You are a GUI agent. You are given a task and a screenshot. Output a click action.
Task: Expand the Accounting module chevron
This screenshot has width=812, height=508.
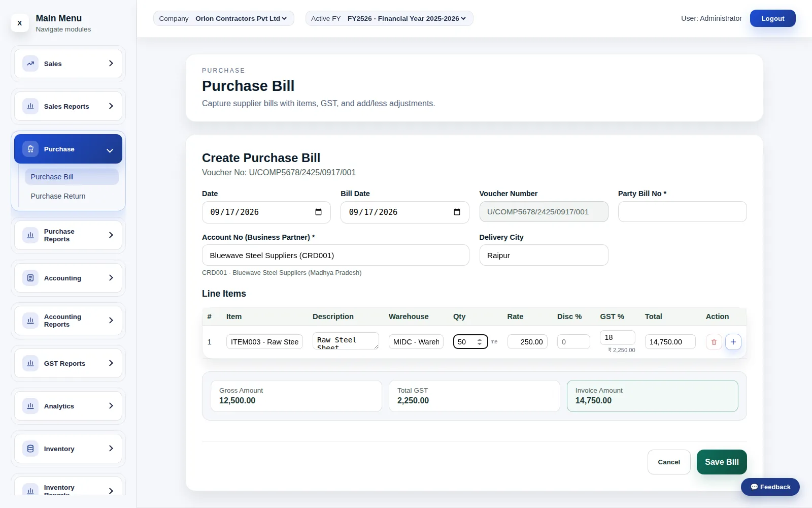(x=111, y=278)
